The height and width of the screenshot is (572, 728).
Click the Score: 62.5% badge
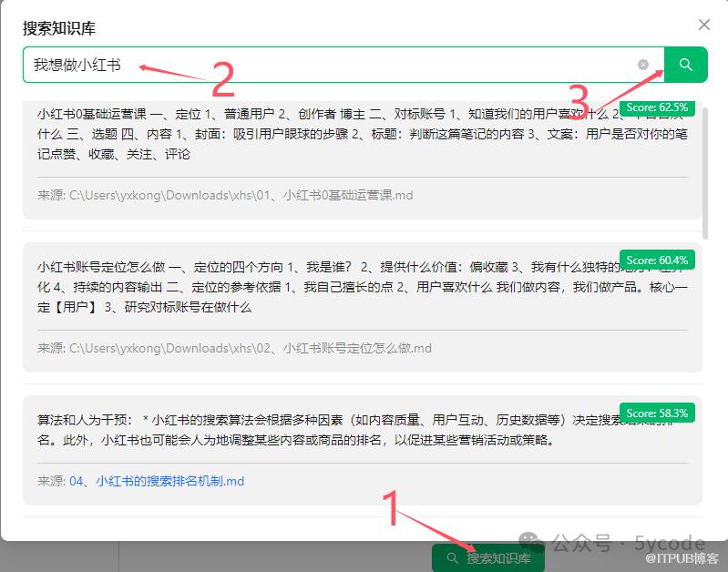click(657, 107)
